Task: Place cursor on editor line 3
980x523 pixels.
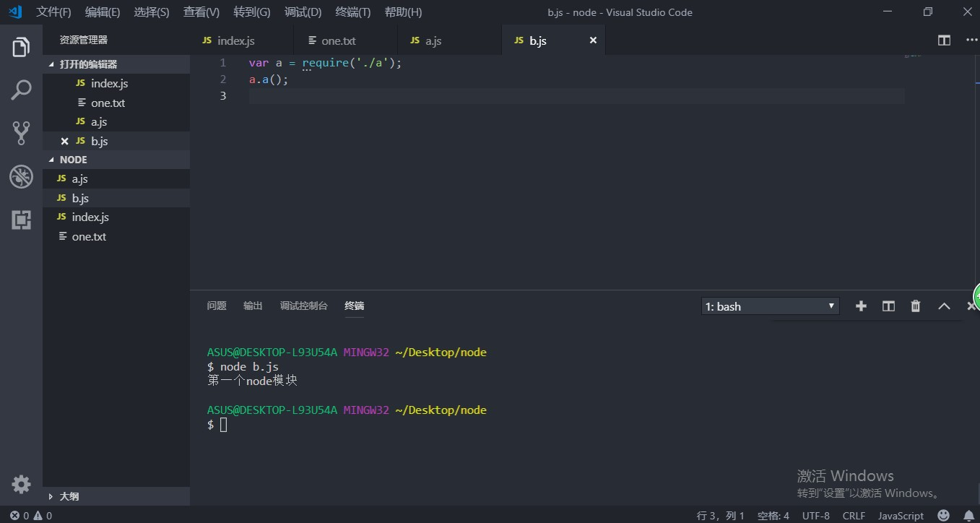Action: (x=576, y=96)
